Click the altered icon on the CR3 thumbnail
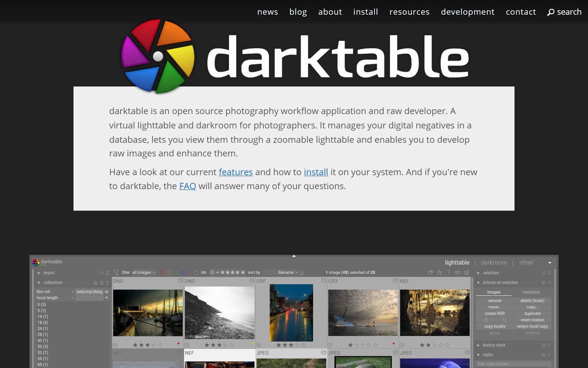The image size is (588, 368). (395, 281)
